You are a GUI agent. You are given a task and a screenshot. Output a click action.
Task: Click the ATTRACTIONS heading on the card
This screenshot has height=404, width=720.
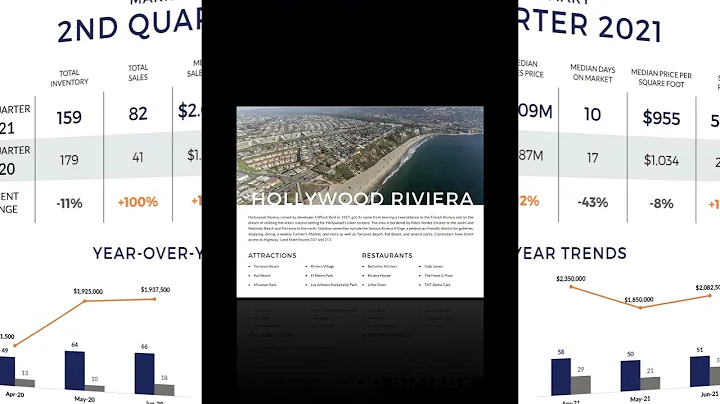(272, 255)
